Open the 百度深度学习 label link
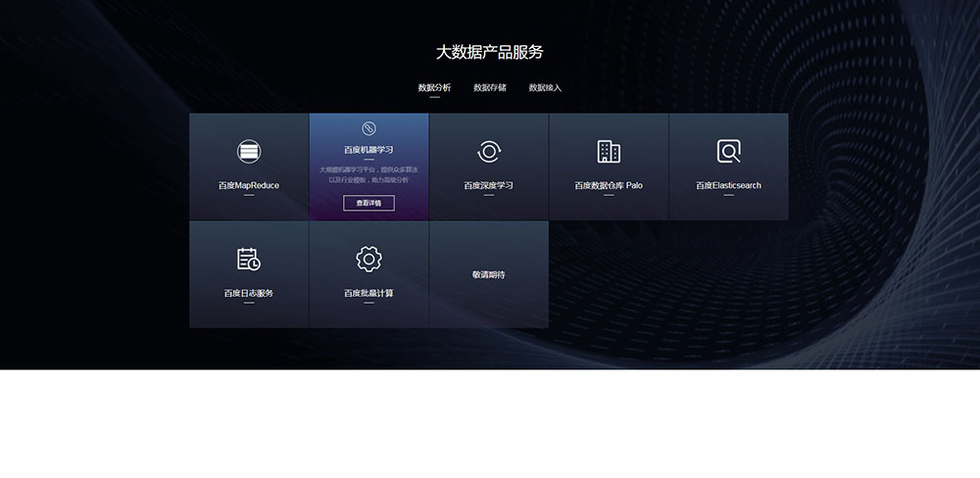This screenshot has height=478, width=980. tap(489, 185)
